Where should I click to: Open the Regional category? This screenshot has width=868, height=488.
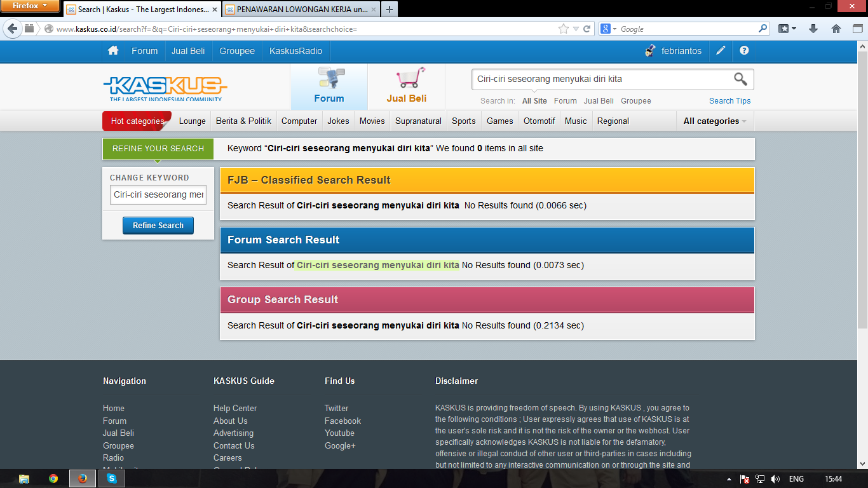613,121
